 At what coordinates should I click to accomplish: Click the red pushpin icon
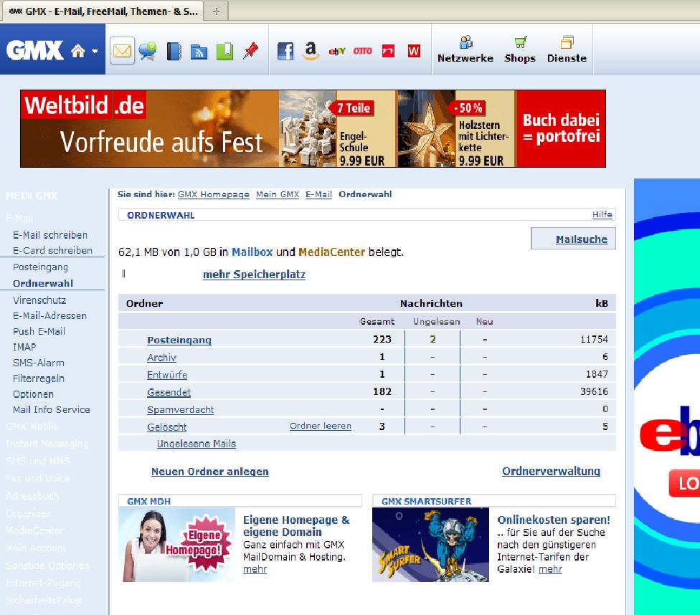pyautogui.click(x=251, y=50)
